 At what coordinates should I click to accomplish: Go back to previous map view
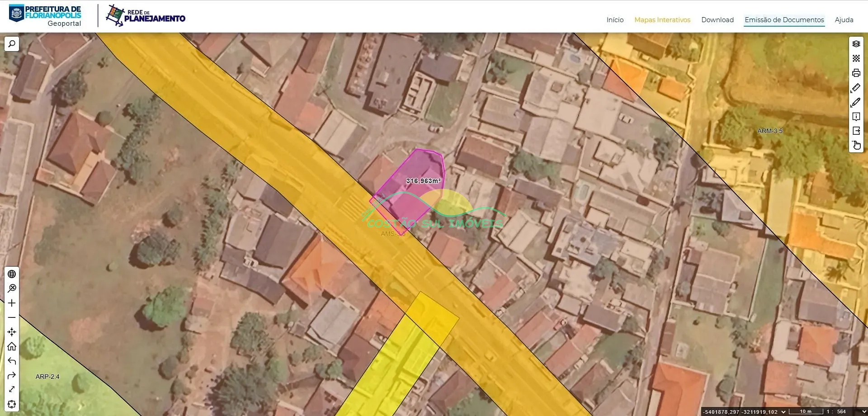point(12,361)
